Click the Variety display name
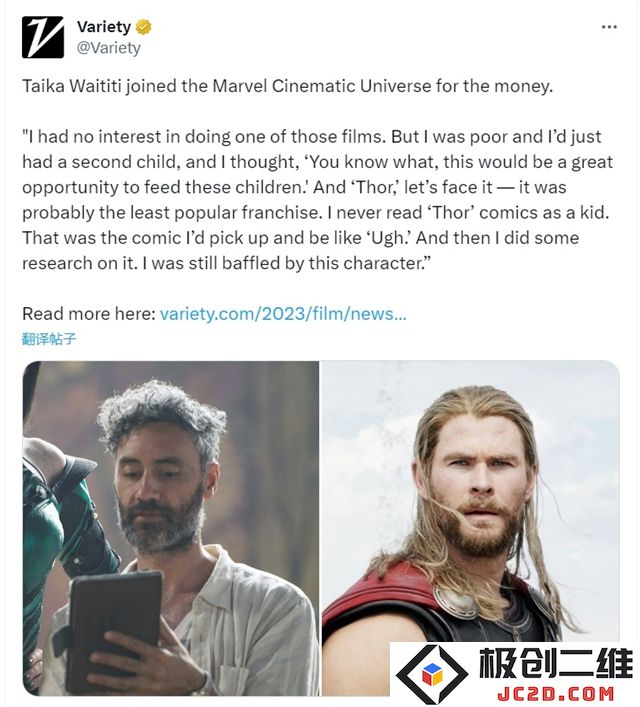Viewport: 640px width, 707px height. click(104, 27)
